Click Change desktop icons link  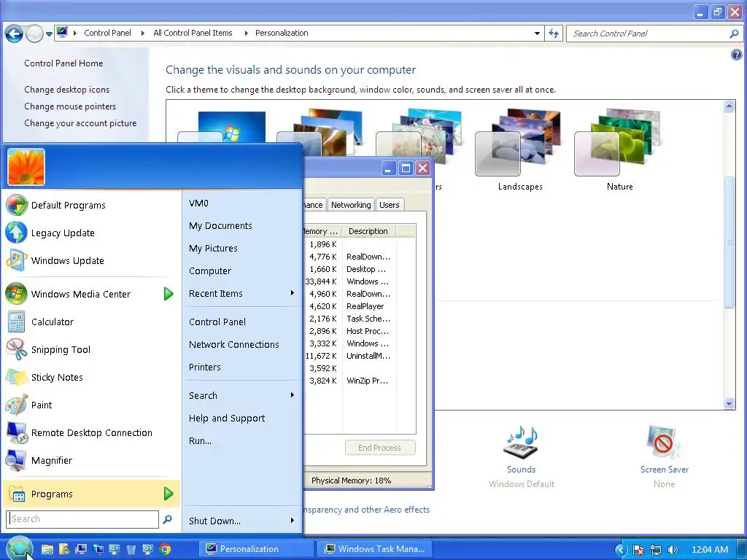point(66,90)
